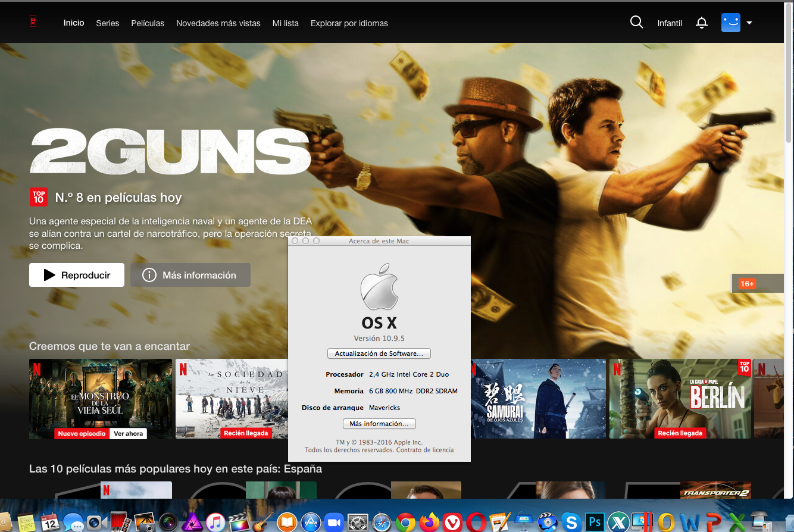Screen dimensions: 794x532
Task: Open the Películas section
Action: point(148,23)
